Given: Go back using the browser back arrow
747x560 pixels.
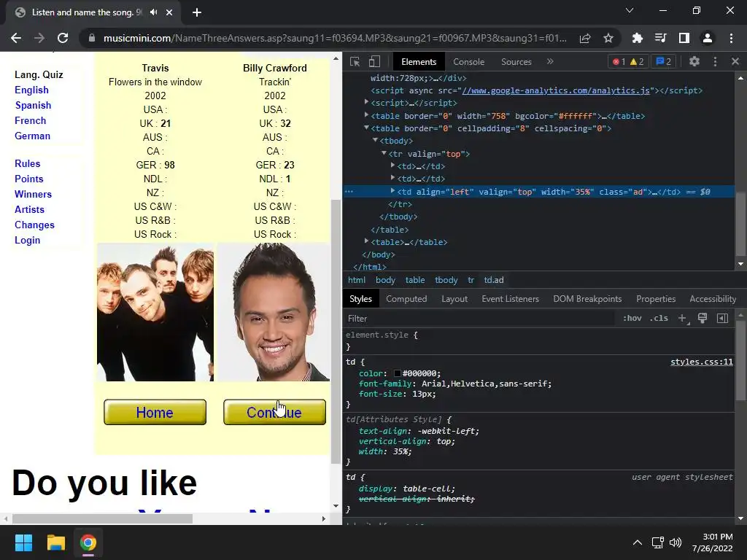Looking at the screenshot, I should pos(16,38).
